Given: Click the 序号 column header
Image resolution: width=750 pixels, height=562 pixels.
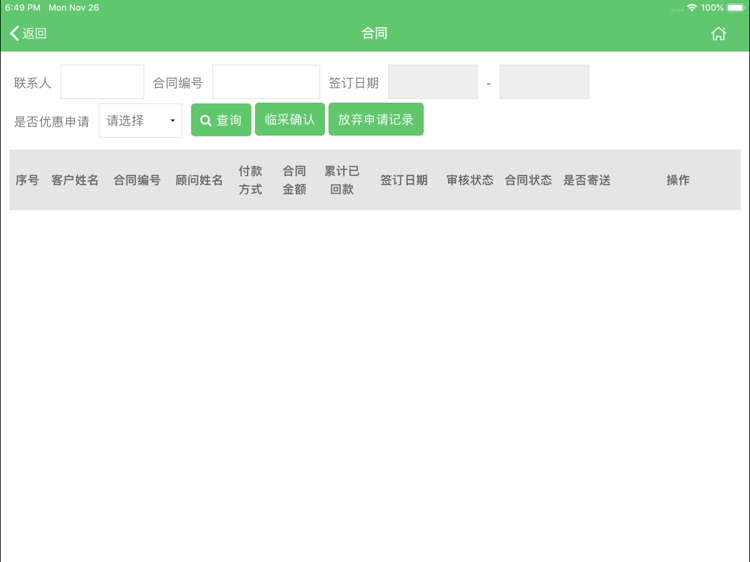Looking at the screenshot, I should [x=27, y=180].
